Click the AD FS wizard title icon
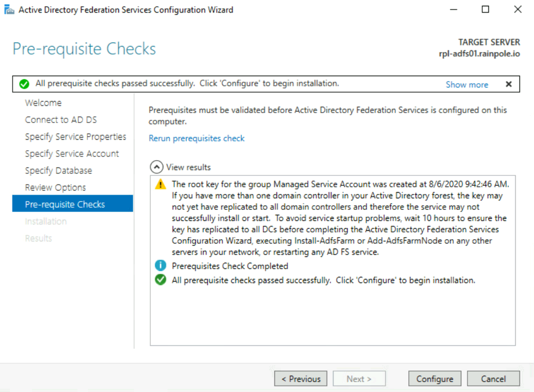This screenshot has width=534, height=392. 9,10
